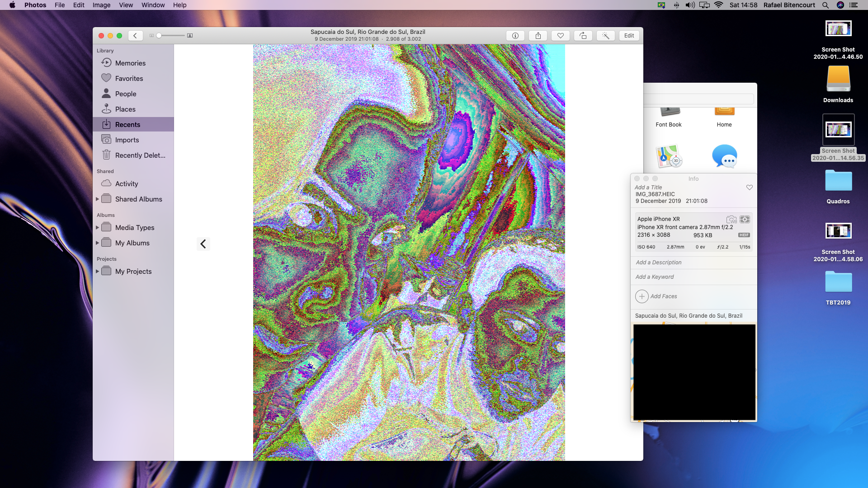Click the Add Faces plus button
This screenshot has height=488, width=868.
(642, 296)
